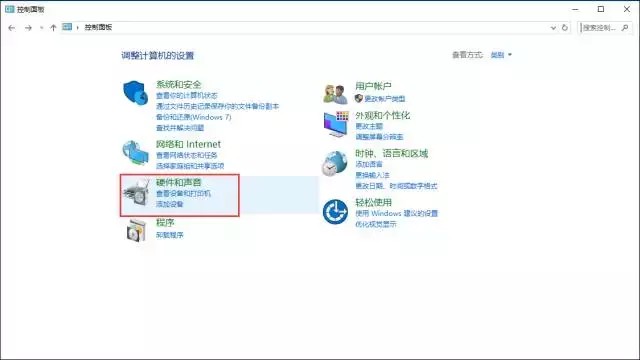Open the 外观和个性化 monitor icon
Screen dimensions: 640x360
click(336, 124)
